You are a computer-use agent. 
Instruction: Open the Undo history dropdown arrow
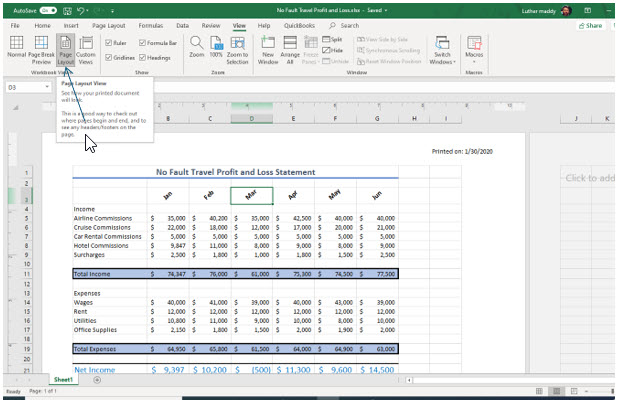[87, 11]
